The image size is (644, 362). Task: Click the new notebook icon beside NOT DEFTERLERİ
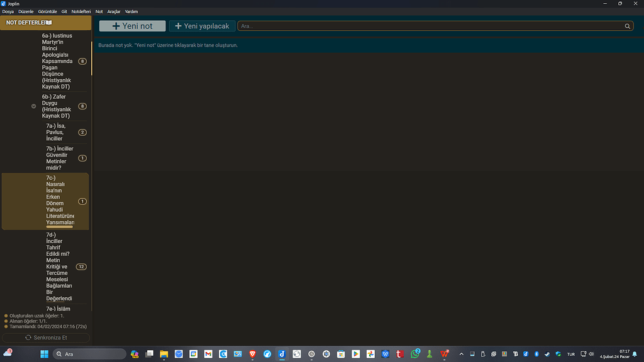tap(48, 23)
